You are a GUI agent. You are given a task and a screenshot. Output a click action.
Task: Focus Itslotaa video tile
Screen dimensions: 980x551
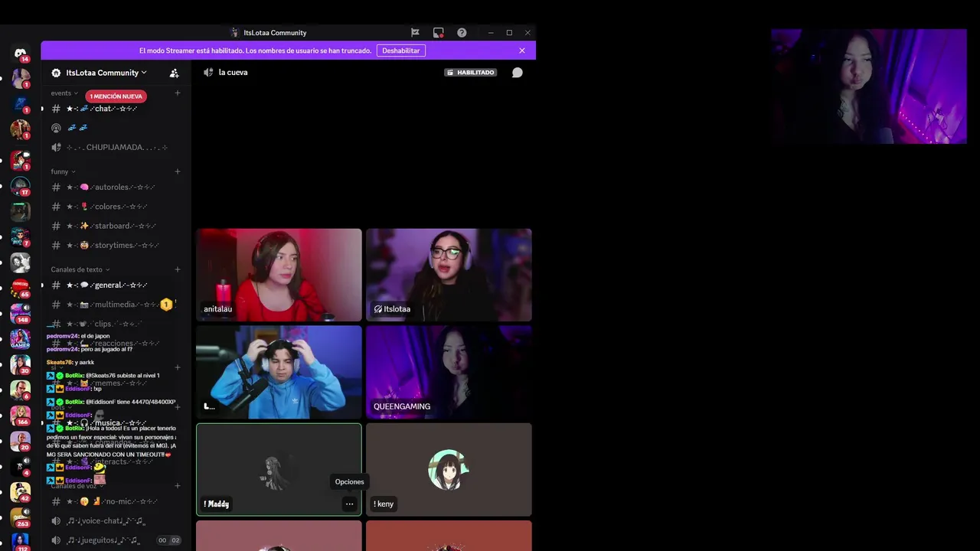(449, 275)
